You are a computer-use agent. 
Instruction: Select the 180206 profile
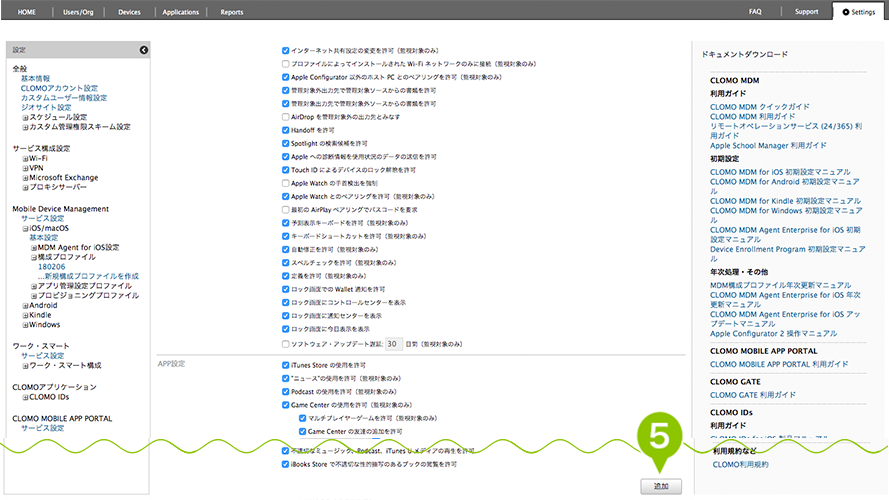point(52,266)
